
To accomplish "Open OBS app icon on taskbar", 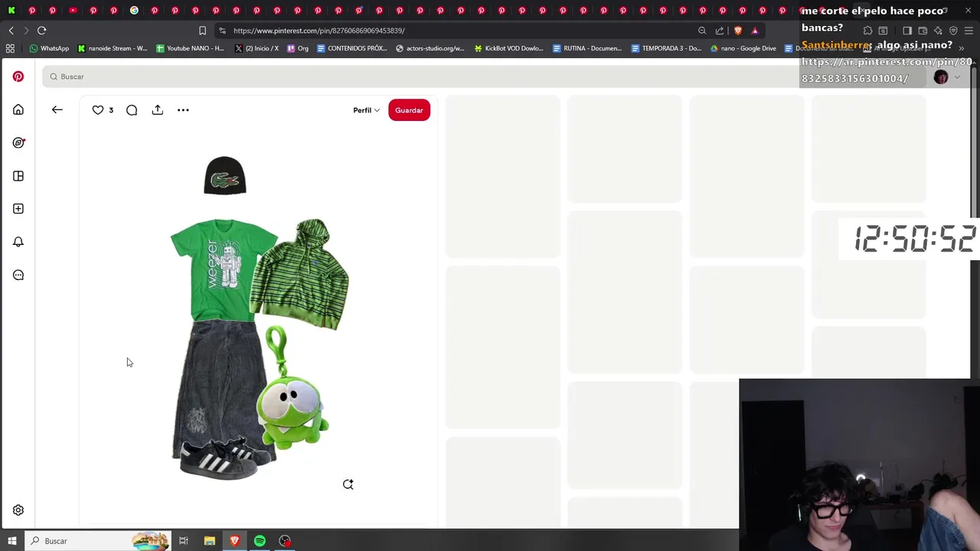I will [x=285, y=541].
